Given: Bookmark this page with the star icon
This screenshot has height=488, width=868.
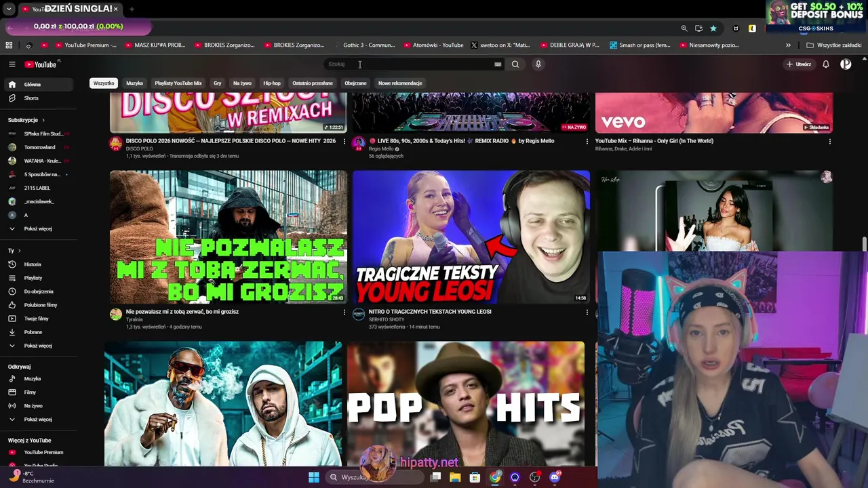Looking at the screenshot, I should [x=713, y=28].
